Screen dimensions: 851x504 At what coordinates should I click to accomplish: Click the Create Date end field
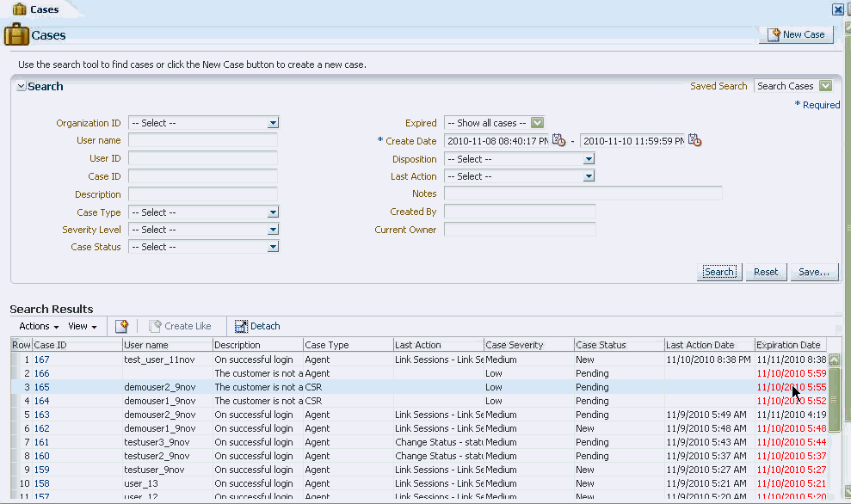click(x=632, y=141)
